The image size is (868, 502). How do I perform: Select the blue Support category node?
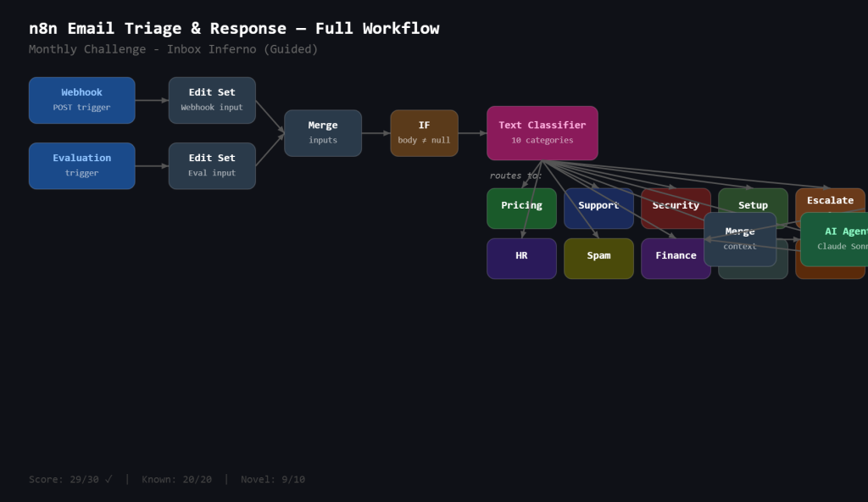(x=598, y=208)
